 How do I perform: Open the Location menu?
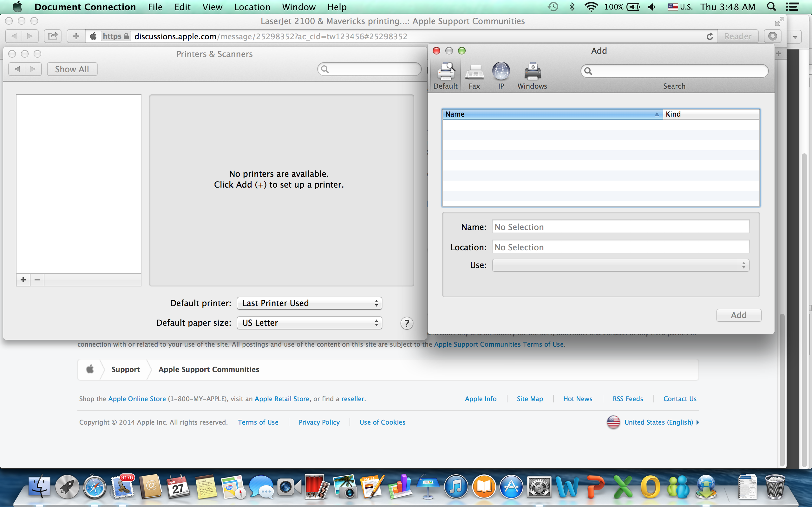[x=252, y=7]
